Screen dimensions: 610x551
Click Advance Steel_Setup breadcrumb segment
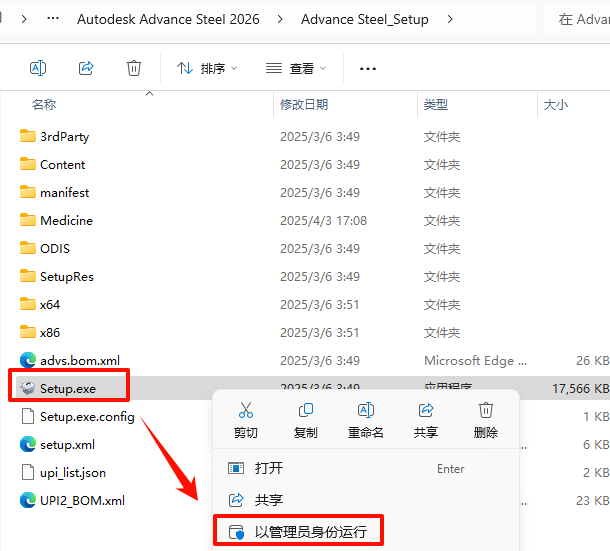[x=365, y=19]
